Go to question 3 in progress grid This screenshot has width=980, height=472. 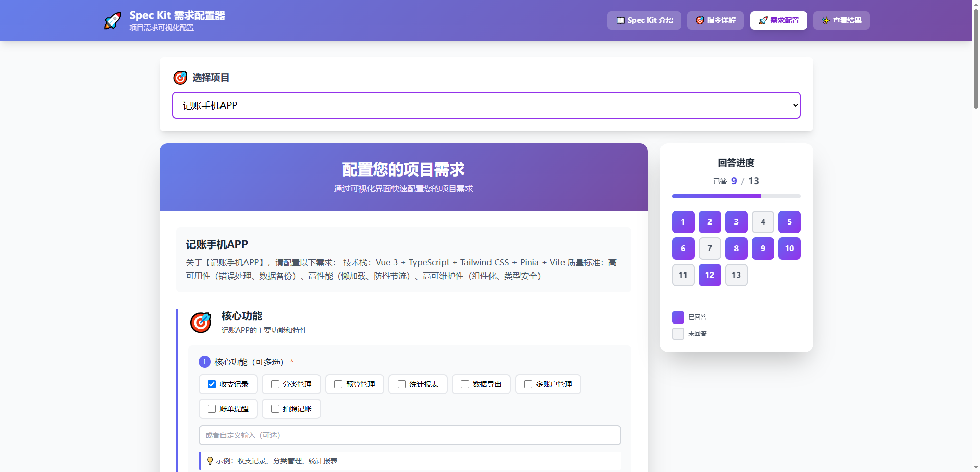[737, 222]
